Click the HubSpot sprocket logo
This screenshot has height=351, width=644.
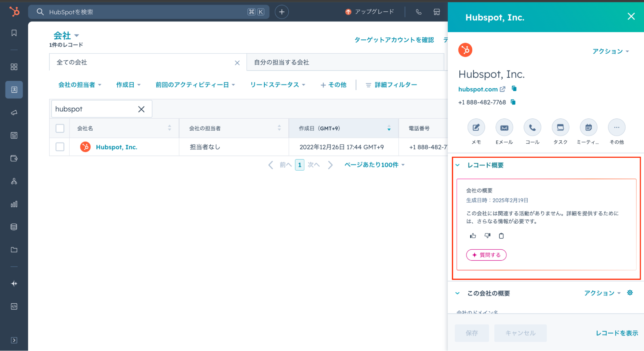point(14,12)
